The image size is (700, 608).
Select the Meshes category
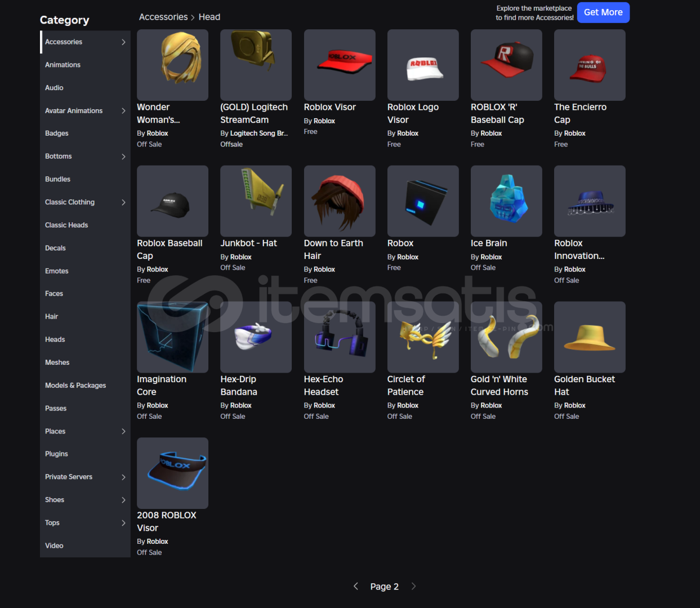85,363
